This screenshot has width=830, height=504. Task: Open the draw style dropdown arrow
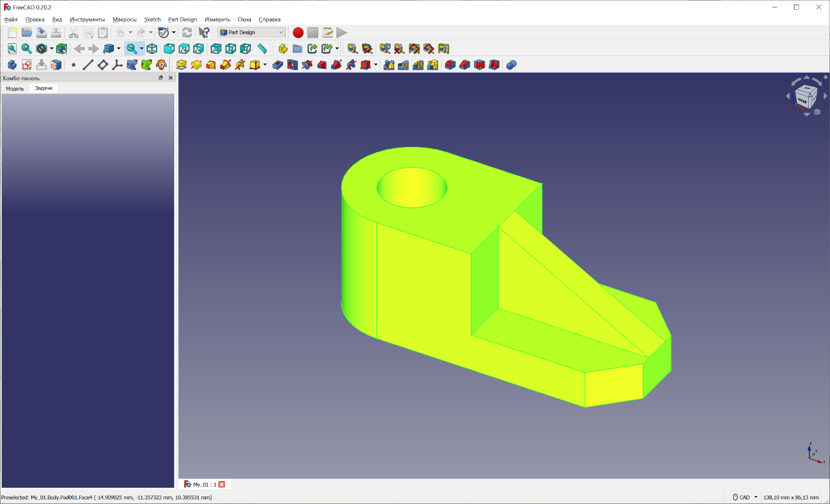(52, 48)
